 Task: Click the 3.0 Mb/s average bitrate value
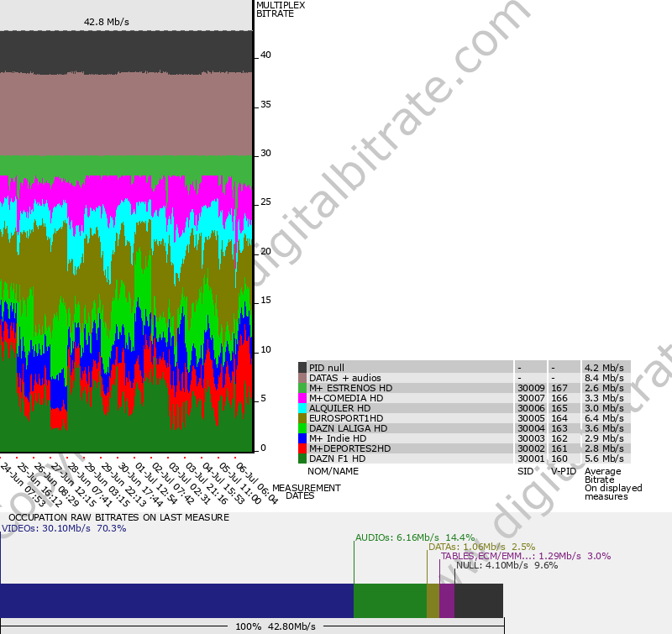(x=604, y=408)
